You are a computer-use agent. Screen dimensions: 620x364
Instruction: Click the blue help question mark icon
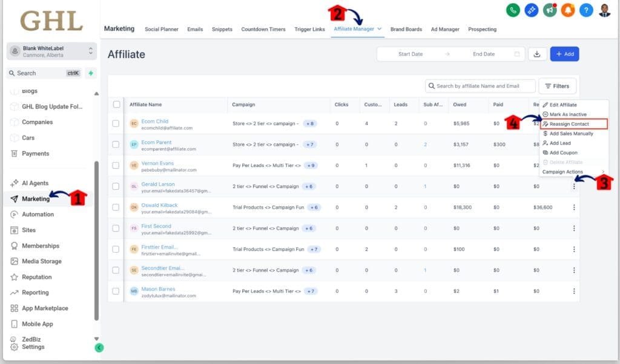click(x=586, y=10)
